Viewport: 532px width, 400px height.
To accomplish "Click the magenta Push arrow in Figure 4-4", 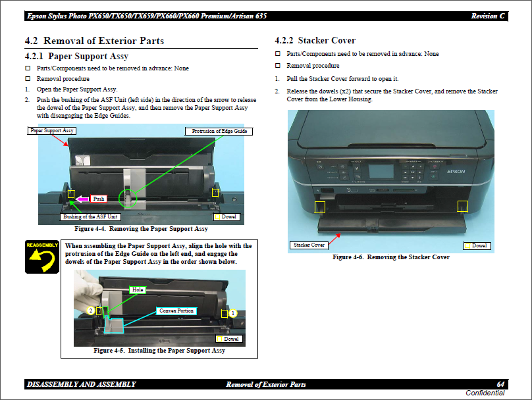I will tap(82, 198).
